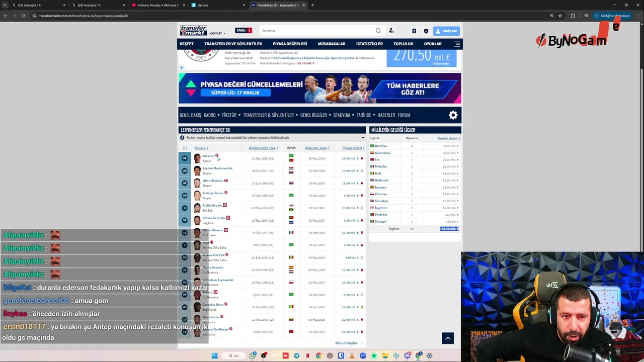Expand the description bar dropdown arrow
Image resolution: width=644 pixels, height=362 pixels.
363,138
